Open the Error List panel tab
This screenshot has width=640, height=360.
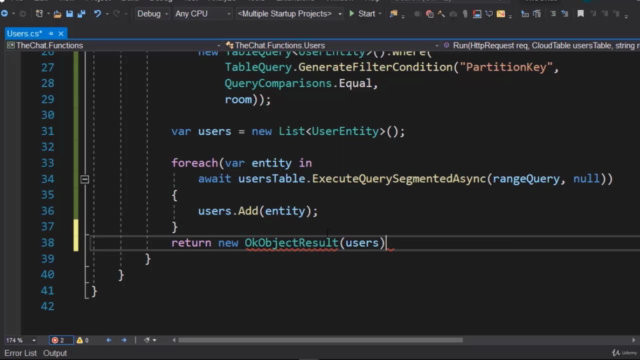pos(20,353)
